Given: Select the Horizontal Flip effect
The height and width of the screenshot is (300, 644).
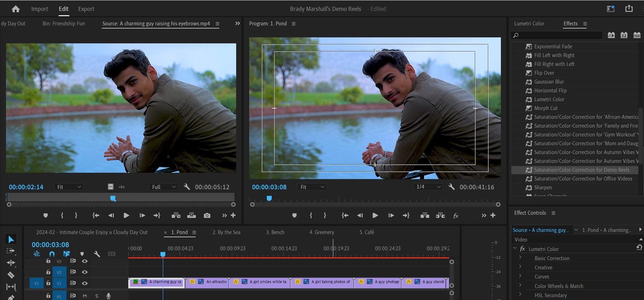Looking at the screenshot, I should click(550, 91).
